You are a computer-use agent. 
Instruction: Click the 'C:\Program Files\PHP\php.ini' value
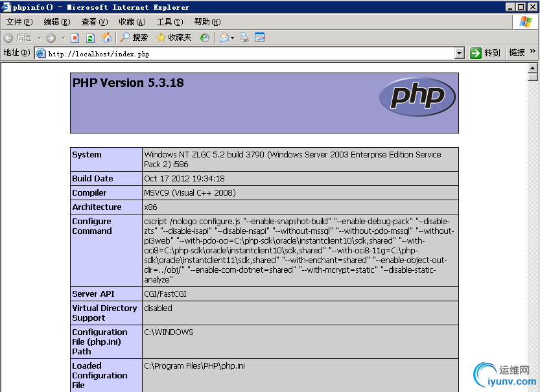click(x=194, y=366)
